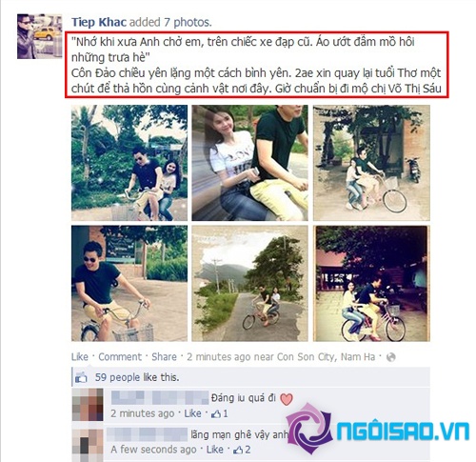Open second commenter's blurred avatar
This screenshot has width=476, height=462.
(88, 443)
